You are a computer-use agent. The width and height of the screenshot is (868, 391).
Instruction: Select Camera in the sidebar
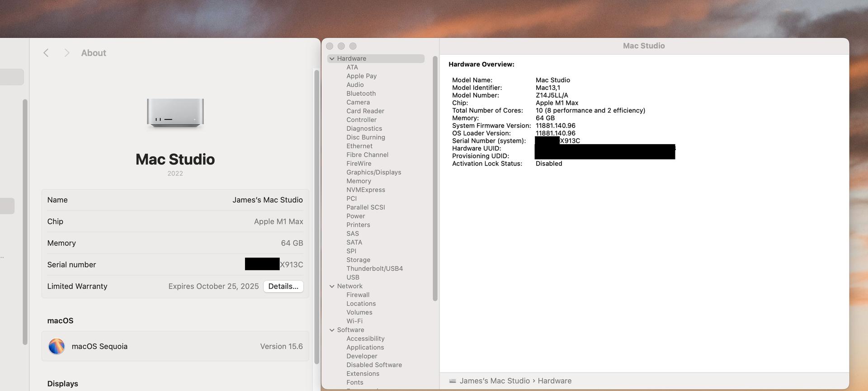coord(358,102)
